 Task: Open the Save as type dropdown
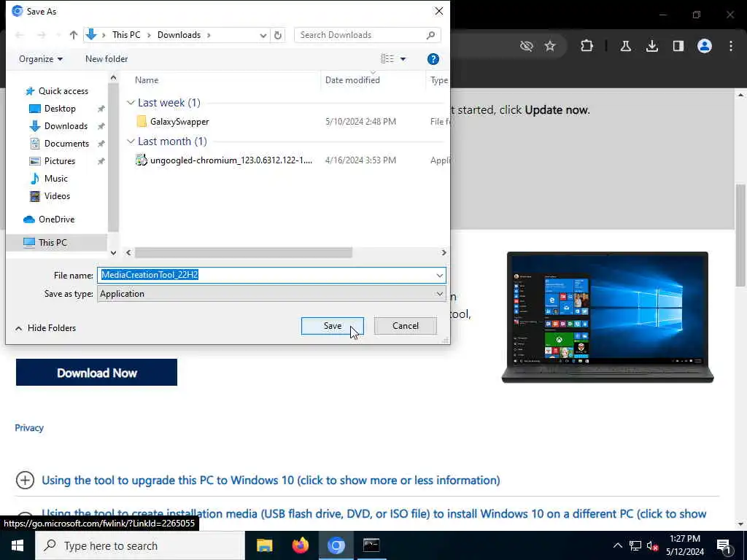[439, 294]
